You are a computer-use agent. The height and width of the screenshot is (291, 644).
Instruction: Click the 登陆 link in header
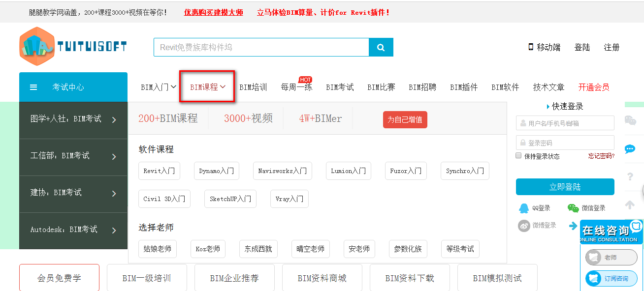tap(582, 47)
